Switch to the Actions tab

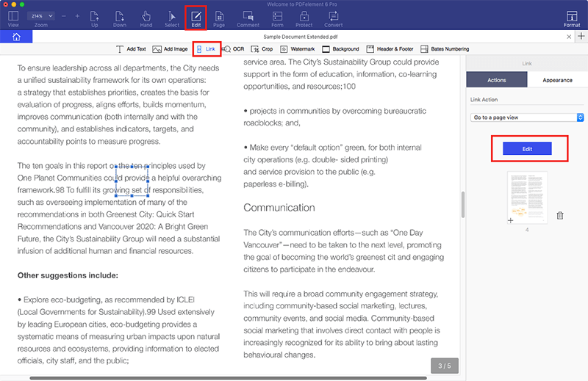(497, 80)
